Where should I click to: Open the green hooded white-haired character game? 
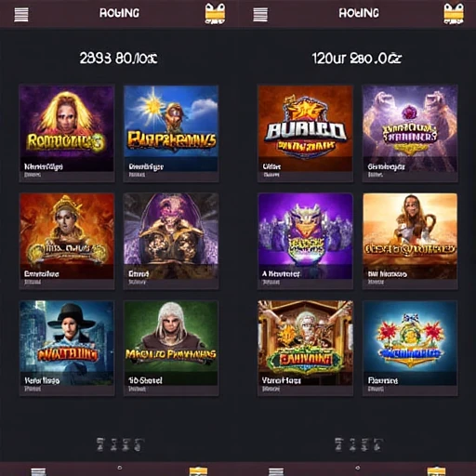point(171,348)
